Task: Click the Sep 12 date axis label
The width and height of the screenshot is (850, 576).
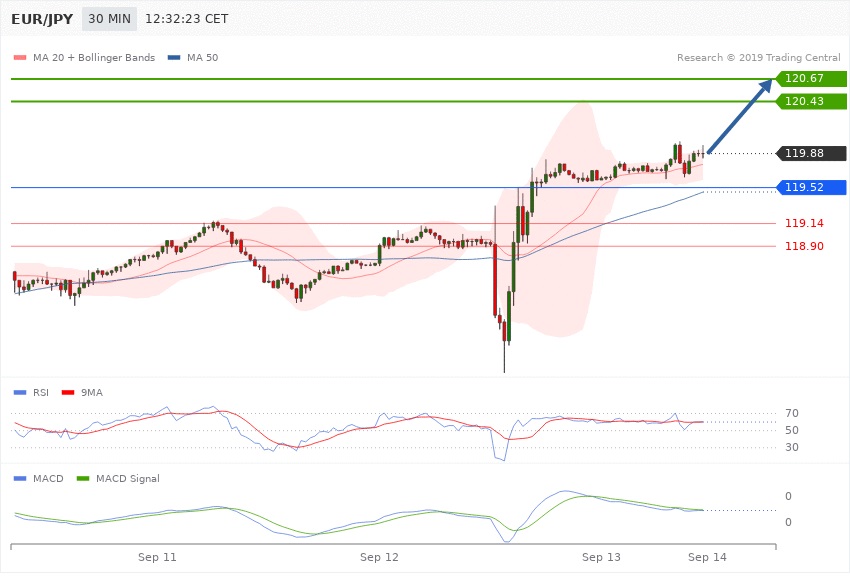Action: [379, 557]
